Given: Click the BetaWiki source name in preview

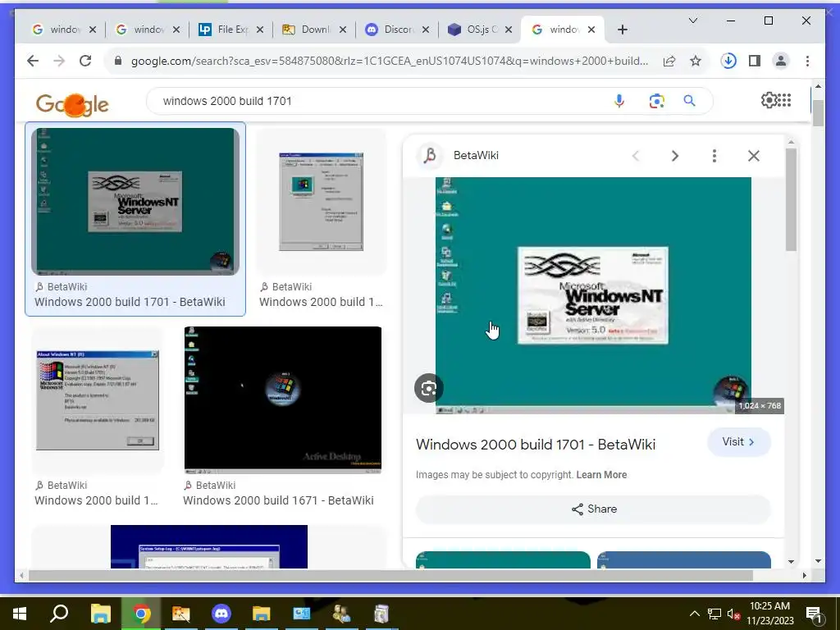Looking at the screenshot, I should (476, 155).
